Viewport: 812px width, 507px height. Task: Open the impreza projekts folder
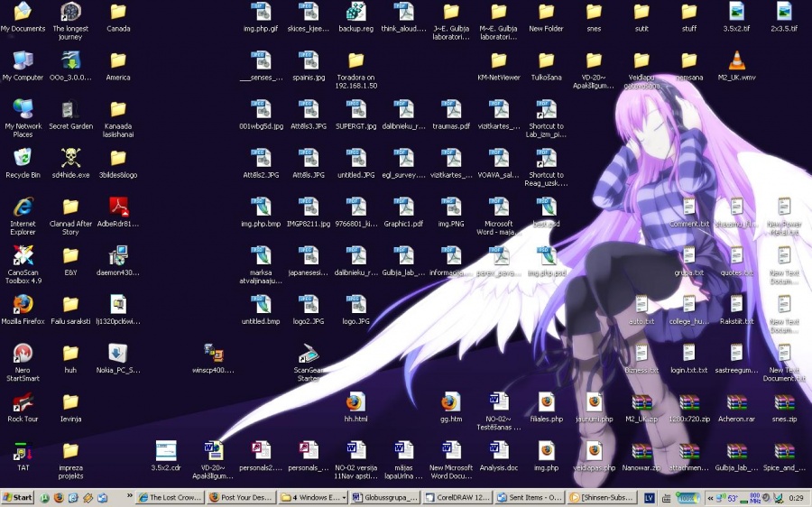(x=70, y=459)
